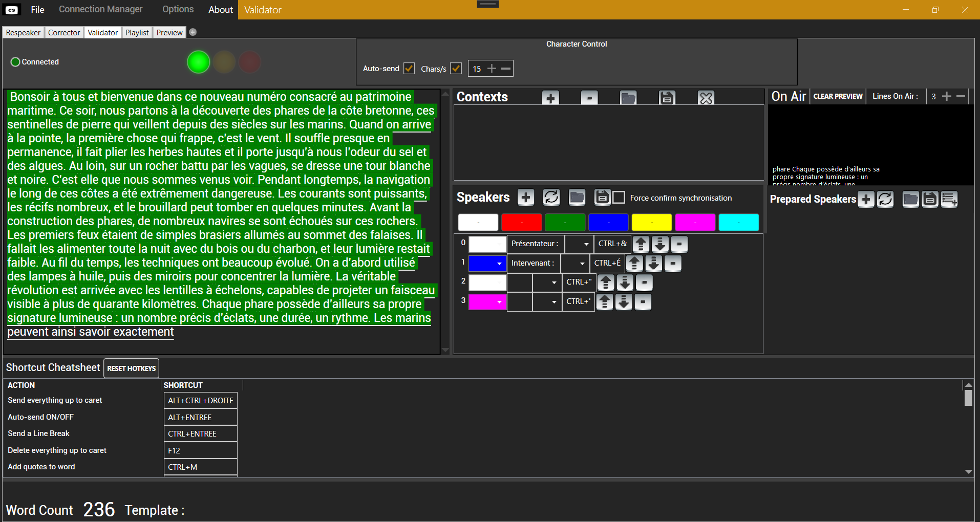Viewport: 980px width, 522px height.
Task: Open style dropdown of speaker row 2
Action: pos(547,282)
